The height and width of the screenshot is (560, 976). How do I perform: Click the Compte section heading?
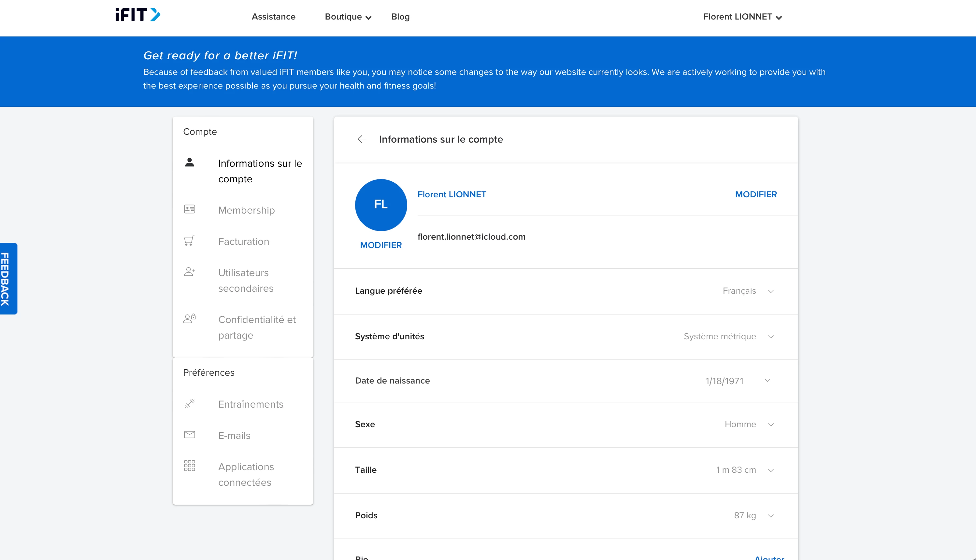pos(200,132)
